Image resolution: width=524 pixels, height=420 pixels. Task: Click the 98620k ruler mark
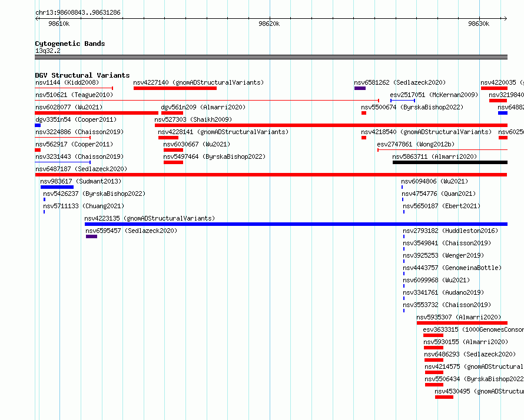pyautogui.click(x=269, y=24)
